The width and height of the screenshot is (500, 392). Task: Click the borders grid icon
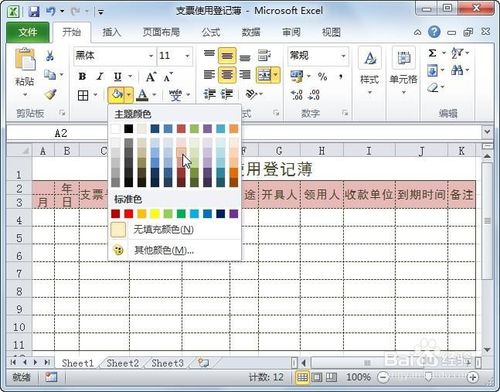point(83,95)
